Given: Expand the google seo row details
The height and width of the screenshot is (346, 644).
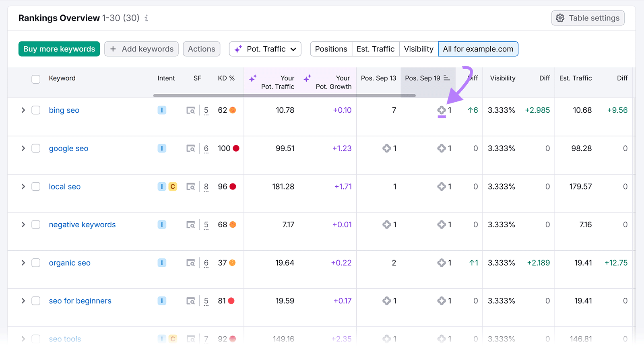Looking at the screenshot, I should coord(23,148).
